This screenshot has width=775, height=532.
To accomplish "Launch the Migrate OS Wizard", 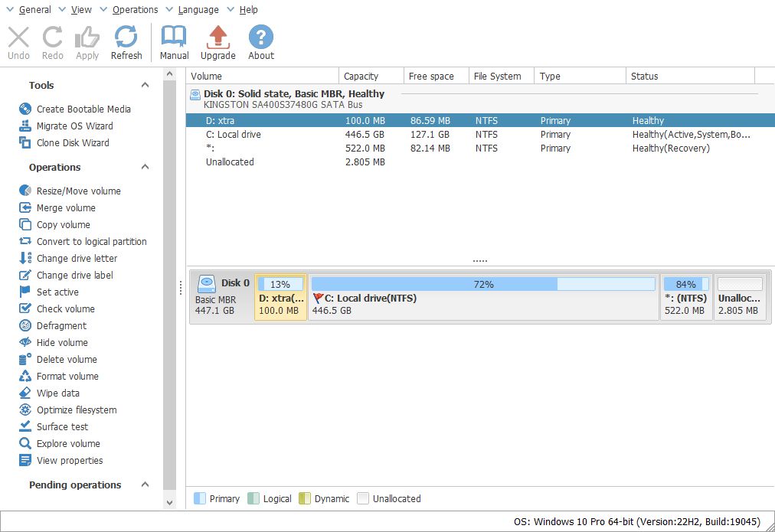I will [74, 126].
